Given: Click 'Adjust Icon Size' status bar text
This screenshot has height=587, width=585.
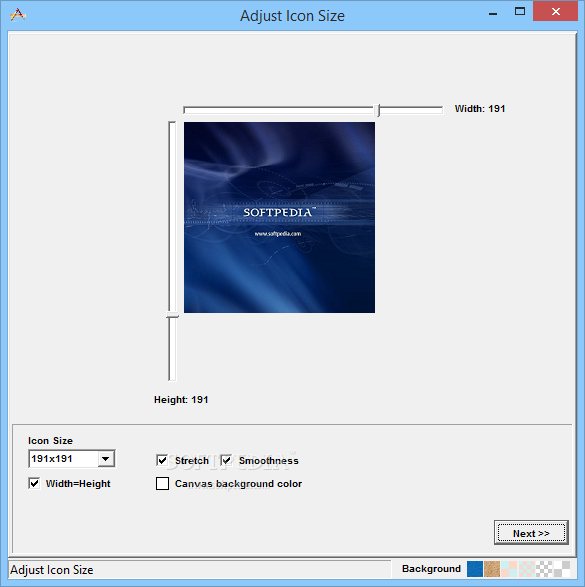Looking at the screenshot, I should pos(52,570).
